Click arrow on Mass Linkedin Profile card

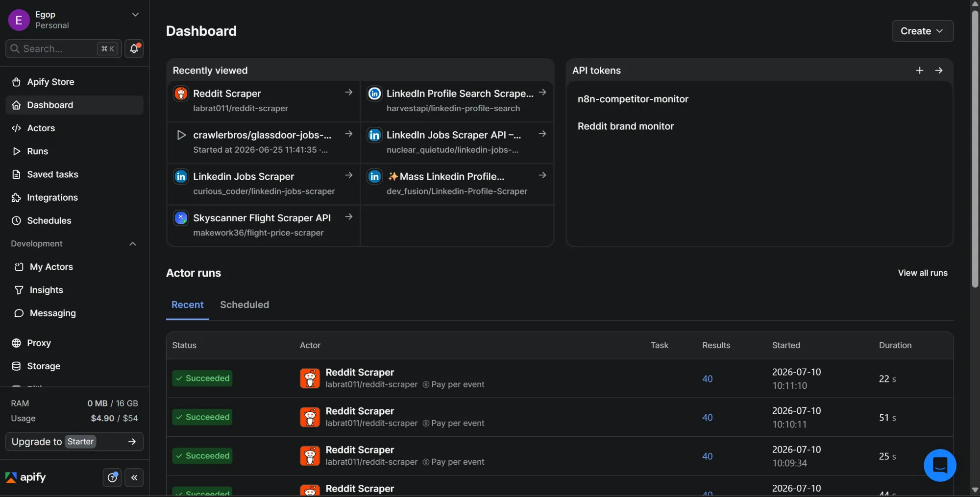point(542,175)
